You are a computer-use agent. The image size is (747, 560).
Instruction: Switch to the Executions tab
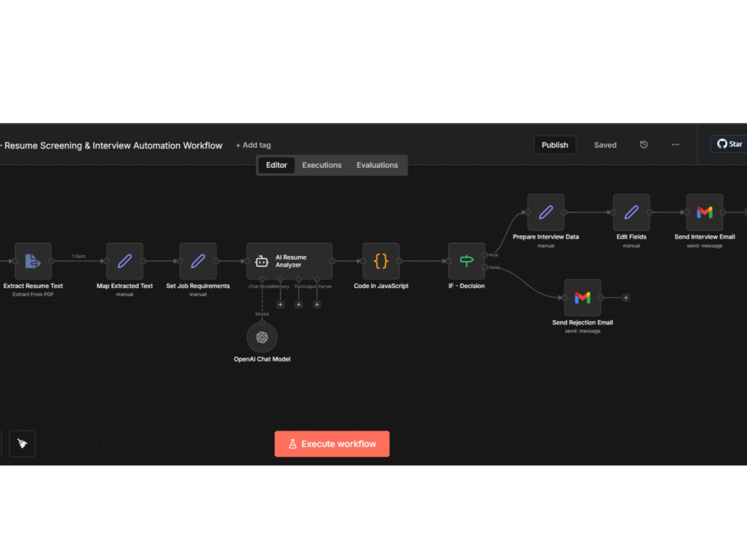click(321, 165)
